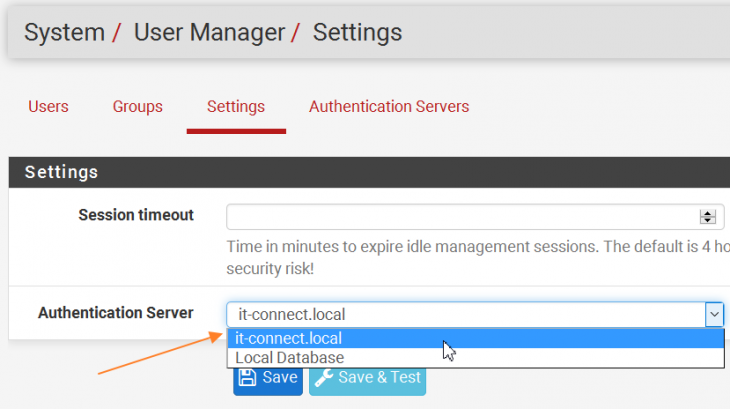Click the Session timeout label
730x409 pixels.
click(x=136, y=215)
